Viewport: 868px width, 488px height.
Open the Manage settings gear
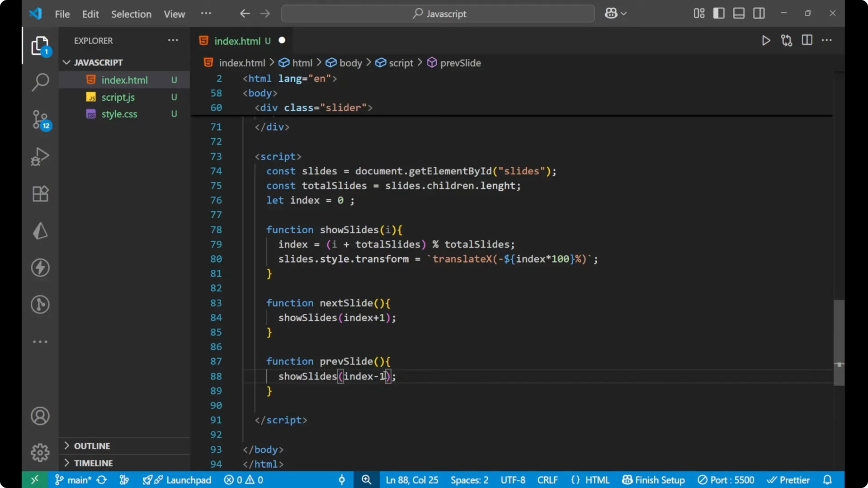[x=40, y=452]
